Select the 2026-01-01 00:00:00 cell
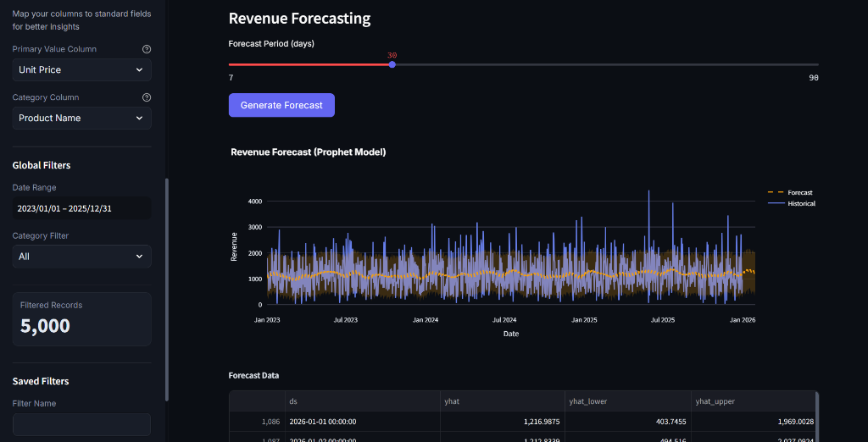The width and height of the screenshot is (868, 442). click(x=363, y=422)
